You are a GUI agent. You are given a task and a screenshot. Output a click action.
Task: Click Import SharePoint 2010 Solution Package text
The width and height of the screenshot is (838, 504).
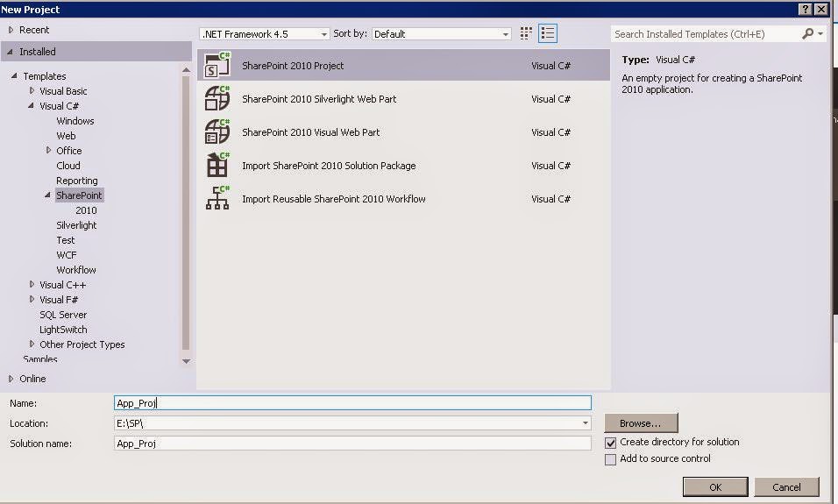tap(329, 166)
